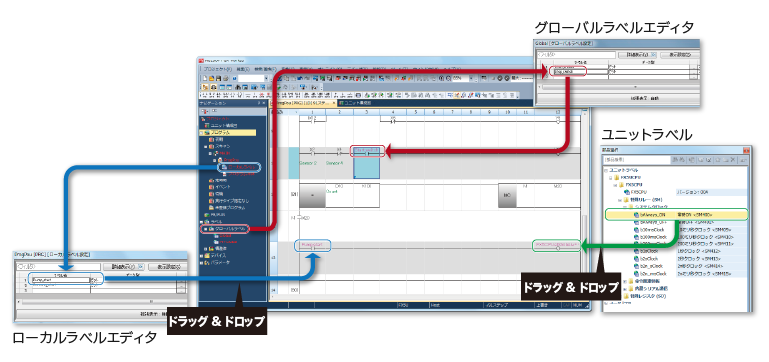Select ladder column header 10
The image size is (769, 362).
(508, 112)
